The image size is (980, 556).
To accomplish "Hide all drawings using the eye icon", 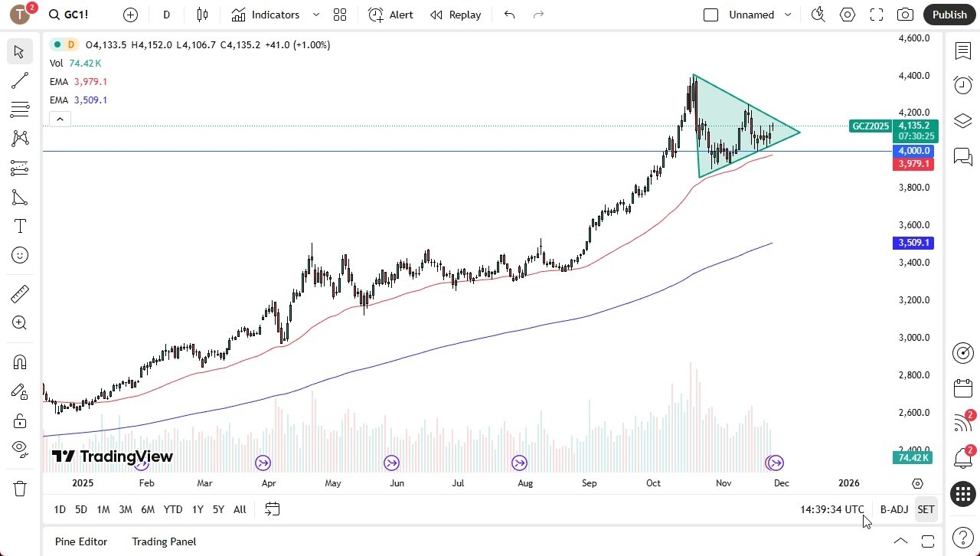I will tap(20, 450).
